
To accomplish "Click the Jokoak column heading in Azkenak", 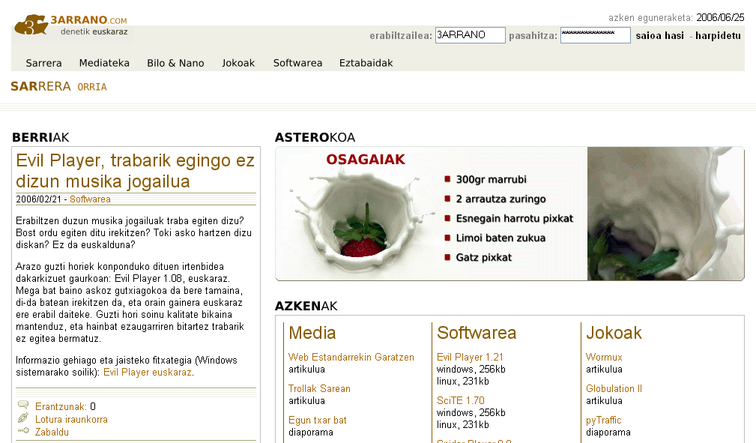I will (x=614, y=333).
